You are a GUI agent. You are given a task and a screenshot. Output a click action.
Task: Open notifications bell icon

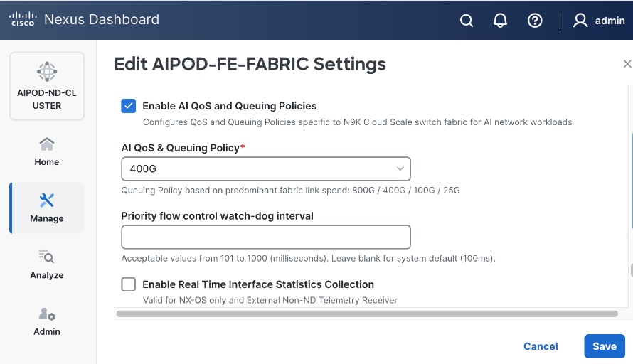click(500, 20)
